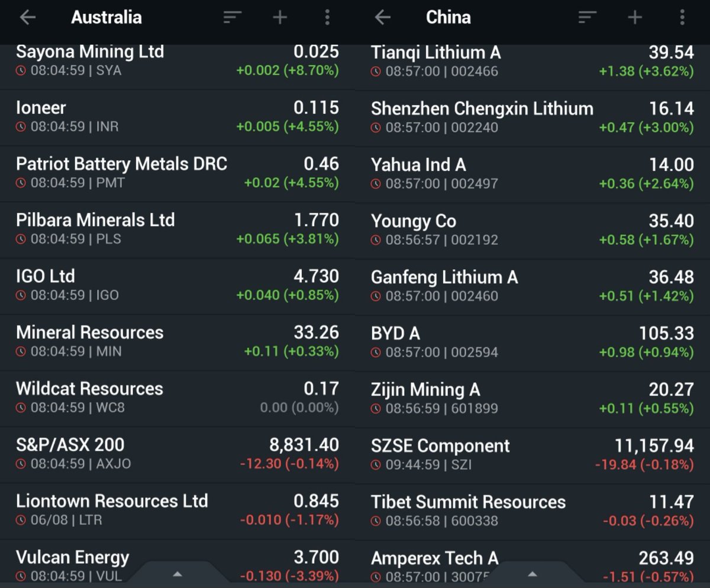
Task: Tap Sayona change +0.002 (+8.70%)
Action: (288, 70)
